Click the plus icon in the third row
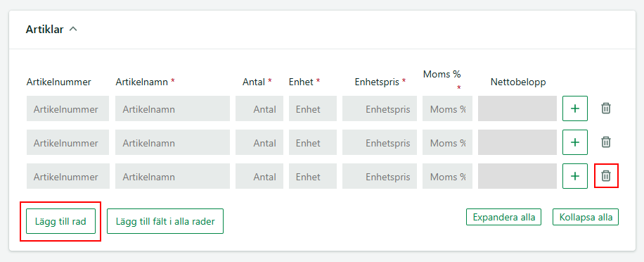This screenshot has width=644, height=262. (x=575, y=176)
